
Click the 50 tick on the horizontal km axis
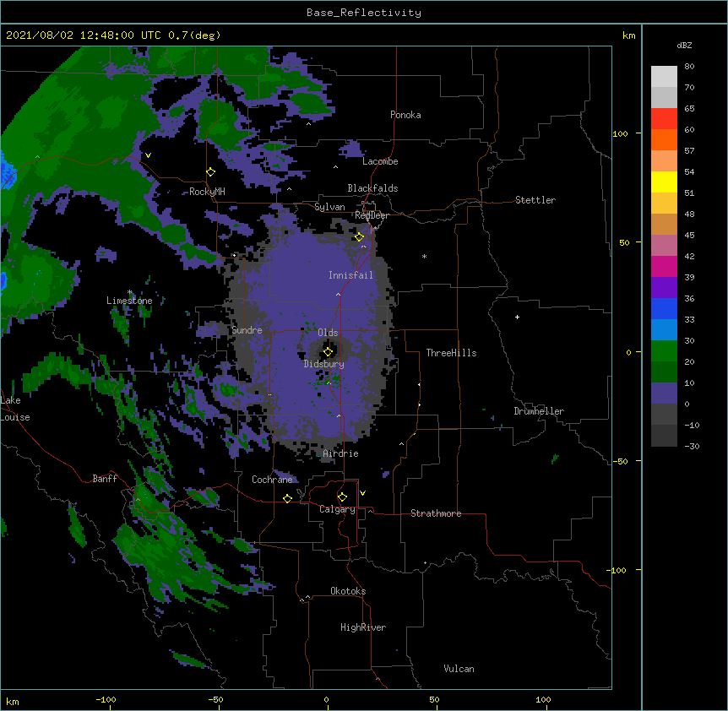pyautogui.click(x=434, y=699)
